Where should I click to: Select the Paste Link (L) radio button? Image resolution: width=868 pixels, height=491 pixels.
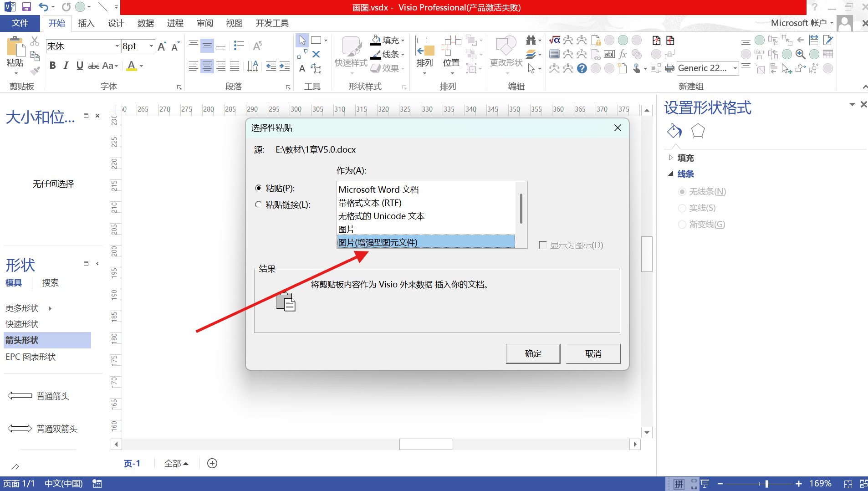(x=258, y=205)
